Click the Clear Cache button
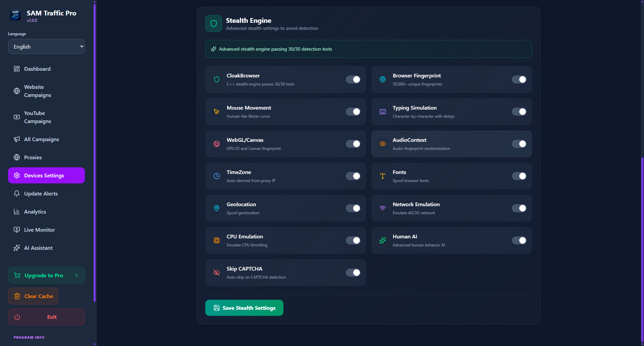The height and width of the screenshot is (346, 644). [33, 296]
